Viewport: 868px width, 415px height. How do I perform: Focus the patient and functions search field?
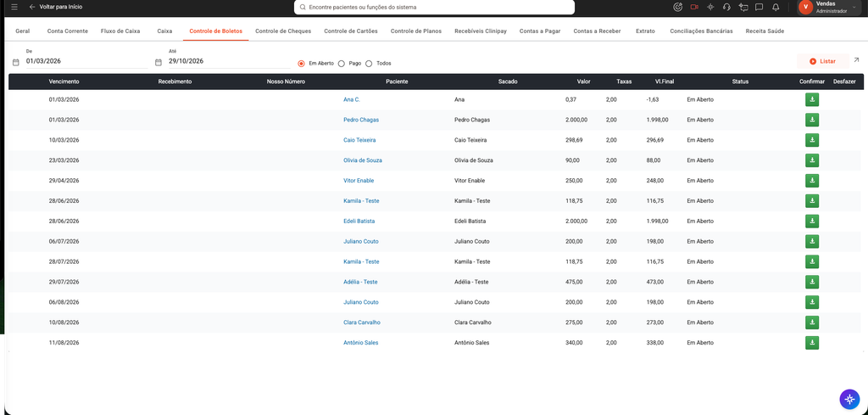pos(434,7)
